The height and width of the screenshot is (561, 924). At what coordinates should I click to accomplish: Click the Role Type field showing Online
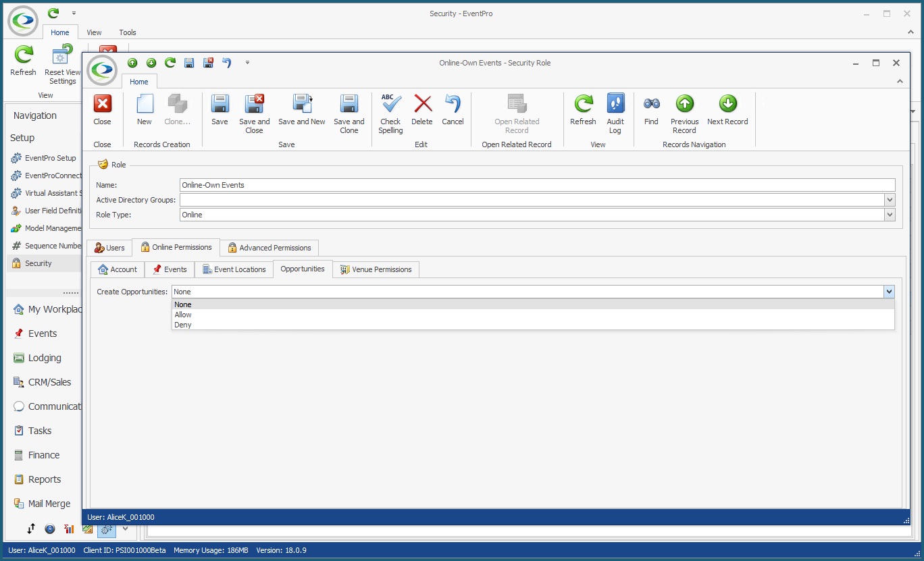[x=532, y=215]
